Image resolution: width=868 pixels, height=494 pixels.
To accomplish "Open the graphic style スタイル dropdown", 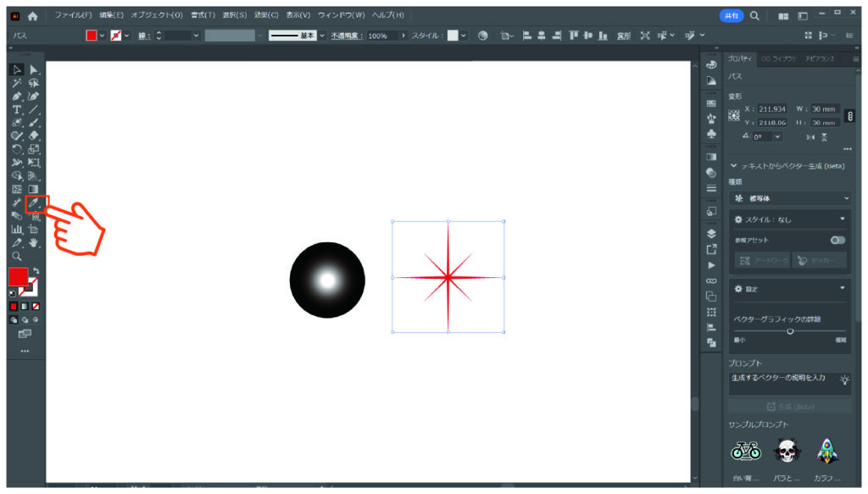I will 464,36.
